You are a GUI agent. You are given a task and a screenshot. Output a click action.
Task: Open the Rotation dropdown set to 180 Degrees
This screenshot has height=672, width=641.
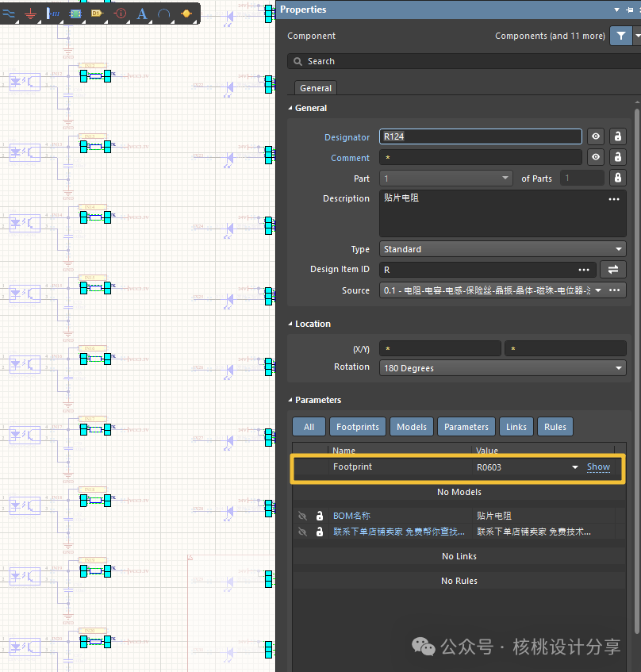point(503,368)
